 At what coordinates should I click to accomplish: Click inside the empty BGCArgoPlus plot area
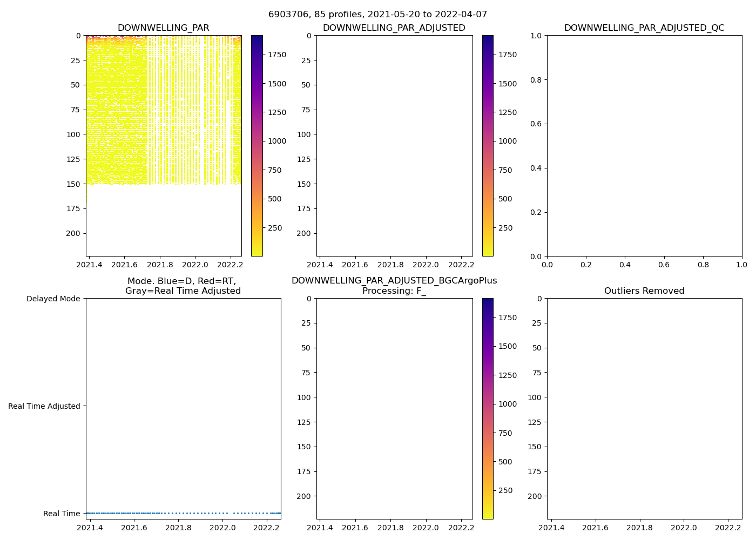click(x=395, y=409)
